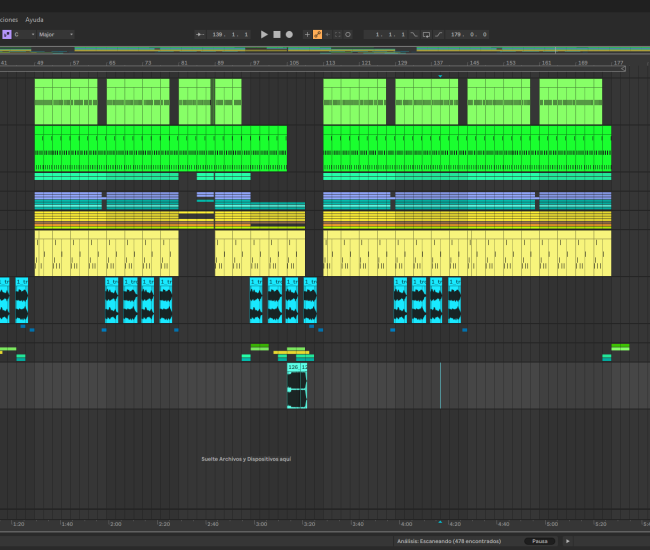Click the Punch-In switch icon
Viewport: 650px width, 550px height.
tap(413, 34)
